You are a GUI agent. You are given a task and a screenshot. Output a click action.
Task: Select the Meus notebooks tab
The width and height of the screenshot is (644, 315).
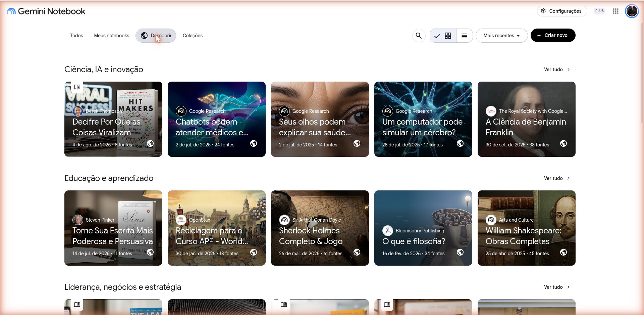(111, 36)
